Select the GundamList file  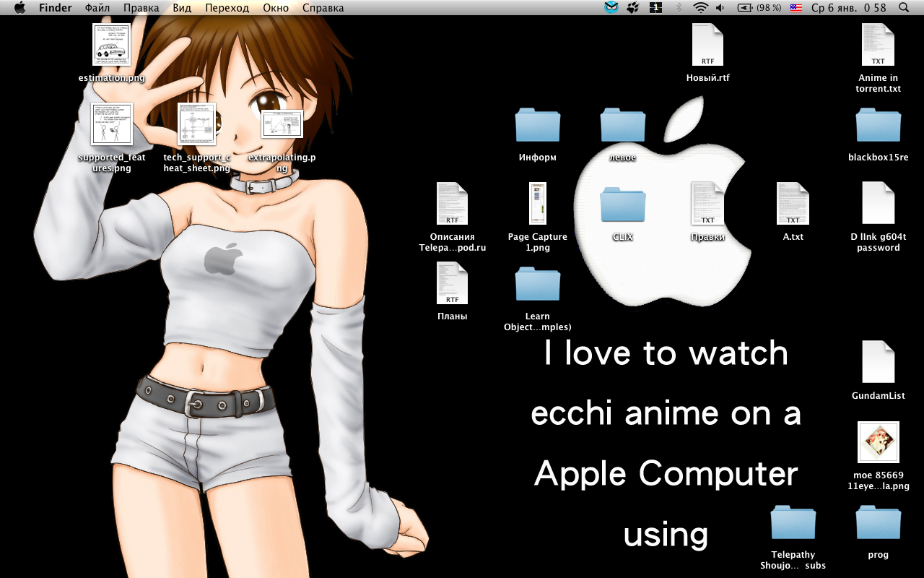879,363
